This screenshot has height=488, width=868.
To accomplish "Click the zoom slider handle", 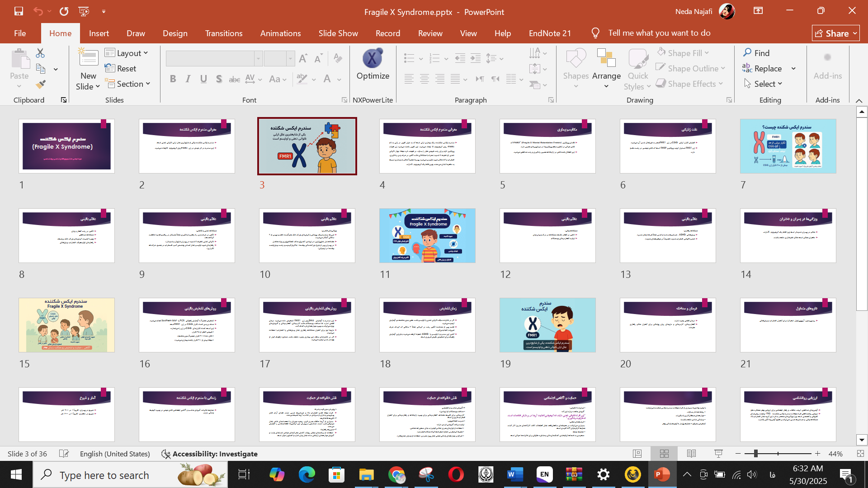I will pos(755,454).
